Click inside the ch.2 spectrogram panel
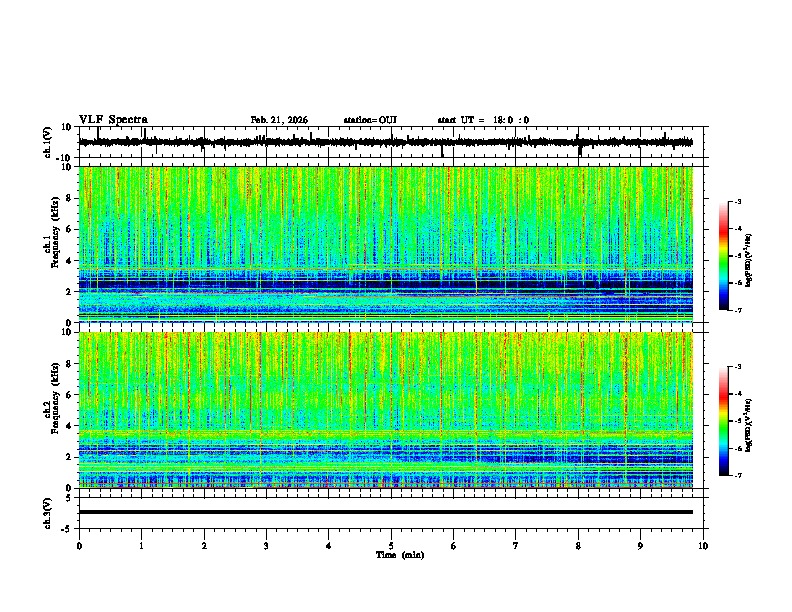 [386, 410]
